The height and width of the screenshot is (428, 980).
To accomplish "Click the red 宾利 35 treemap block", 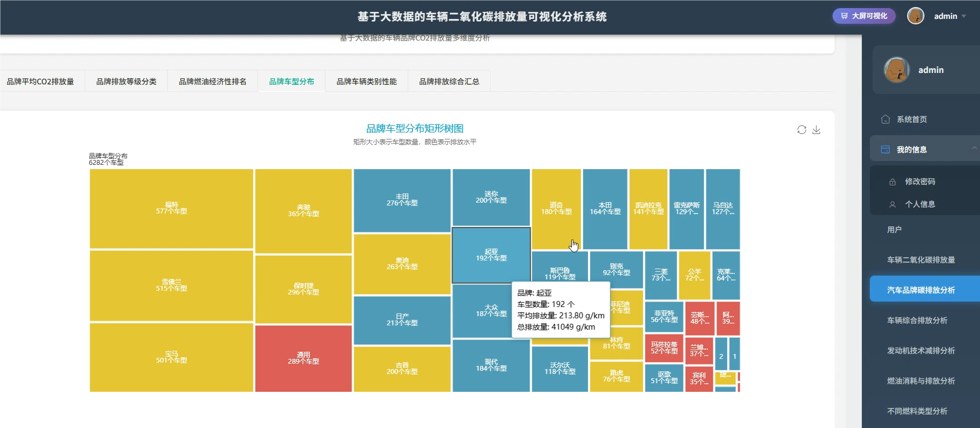I will coord(699,379).
